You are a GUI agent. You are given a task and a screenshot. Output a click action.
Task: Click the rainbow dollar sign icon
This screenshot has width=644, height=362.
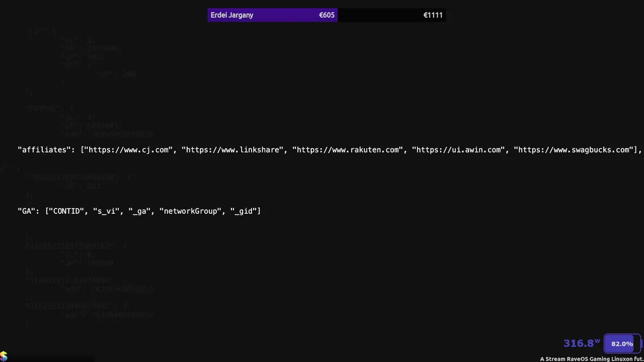(4, 356)
